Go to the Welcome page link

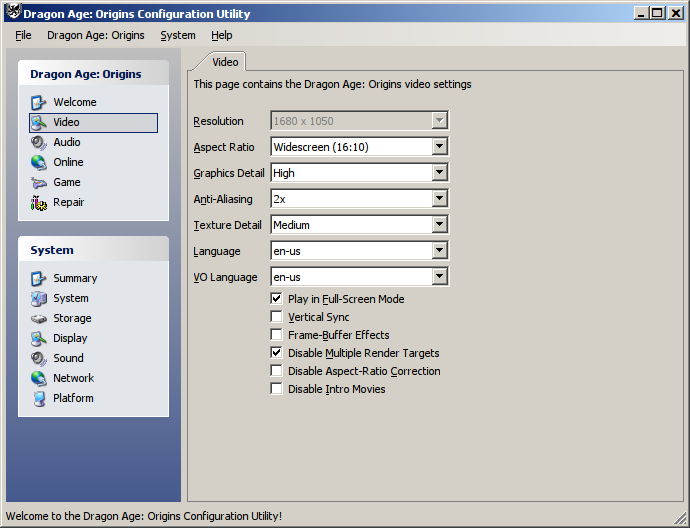pyautogui.click(x=75, y=102)
